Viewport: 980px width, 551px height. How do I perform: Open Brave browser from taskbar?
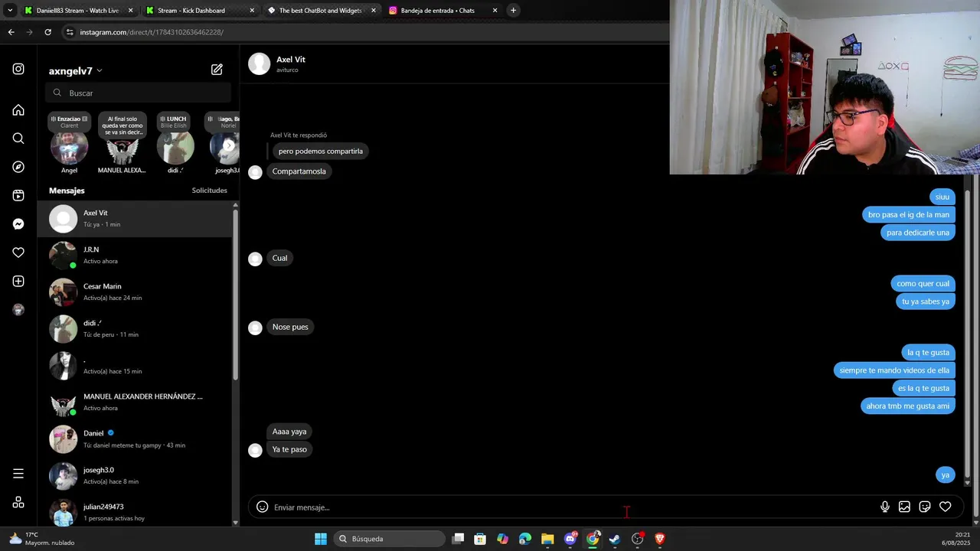660,539
